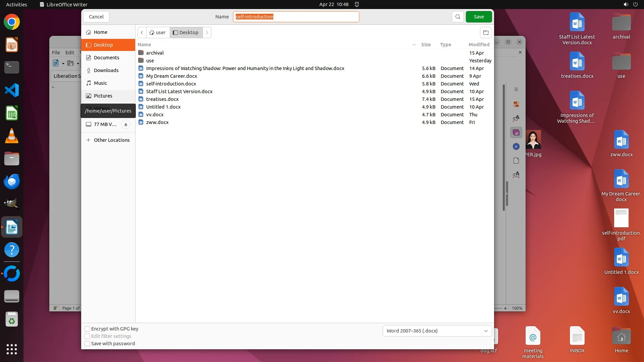Image resolution: width=644 pixels, height=362 pixels.
Task: Check Save with password option
Action: (87, 344)
